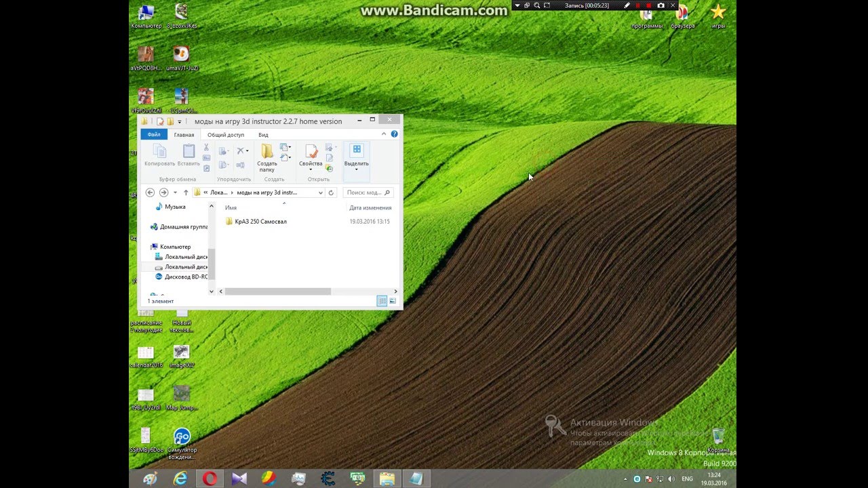The height and width of the screenshot is (488, 868).
Task: Collapse the ribbon using the chevron
Action: pos(384,134)
